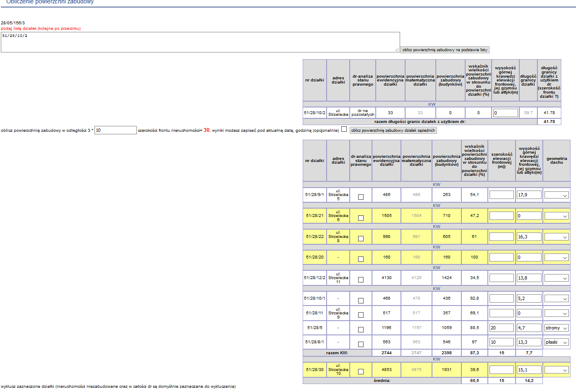Screen dimensions: 576x392
Task: Click the front facade width field showing 20
Action: point(501,328)
